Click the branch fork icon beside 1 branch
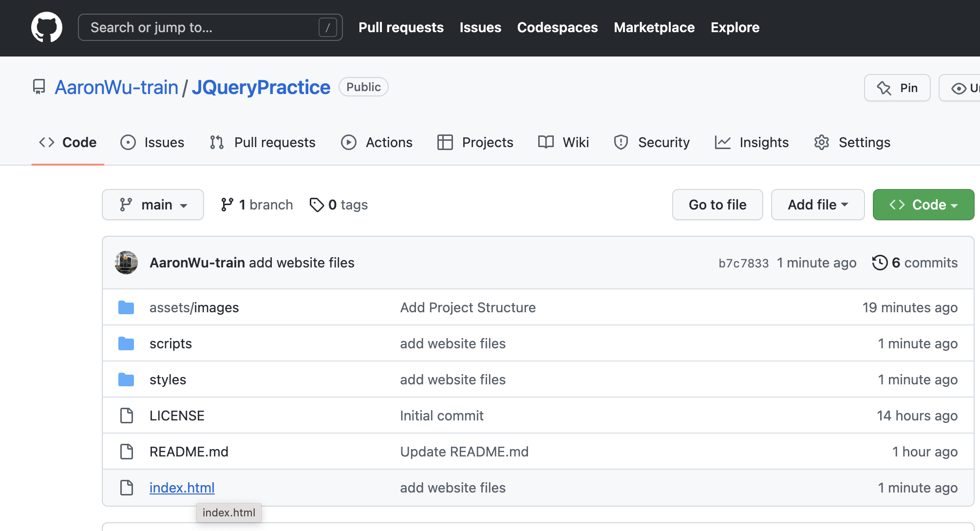Image resolution: width=980 pixels, height=531 pixels. click(x=227, y=205)
